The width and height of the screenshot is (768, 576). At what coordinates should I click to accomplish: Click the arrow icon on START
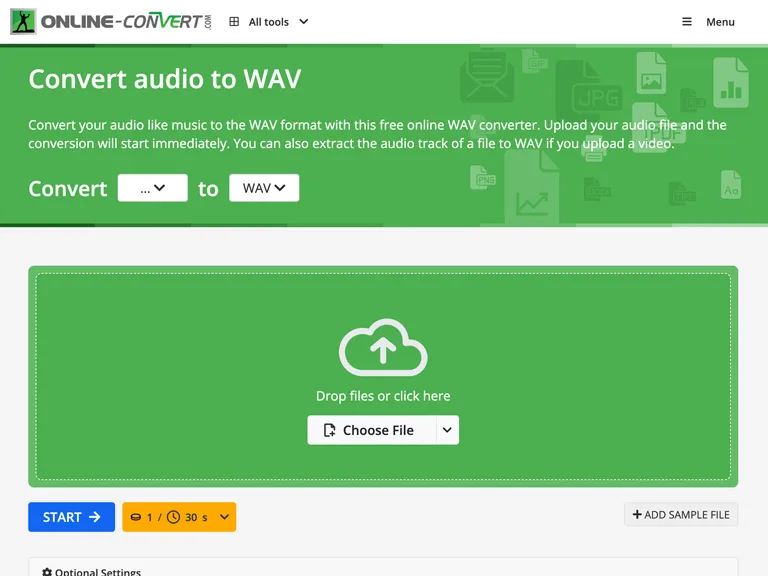click(95, 517)
